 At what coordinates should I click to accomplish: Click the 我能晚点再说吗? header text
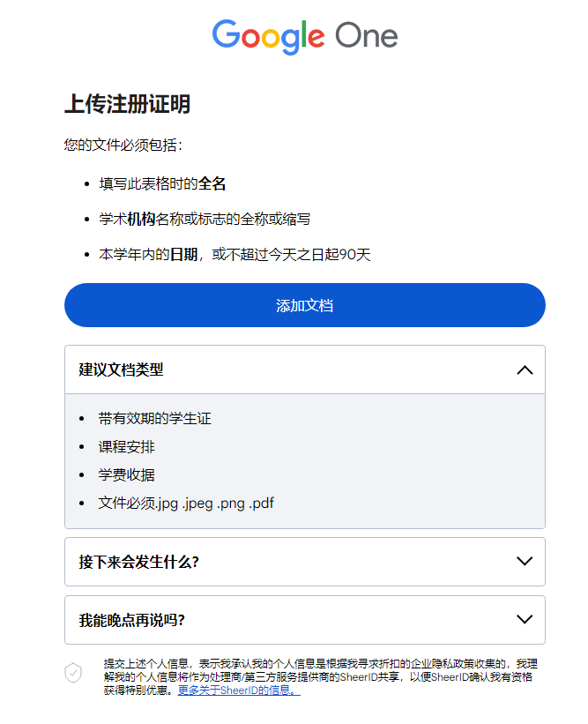[132, 620]
